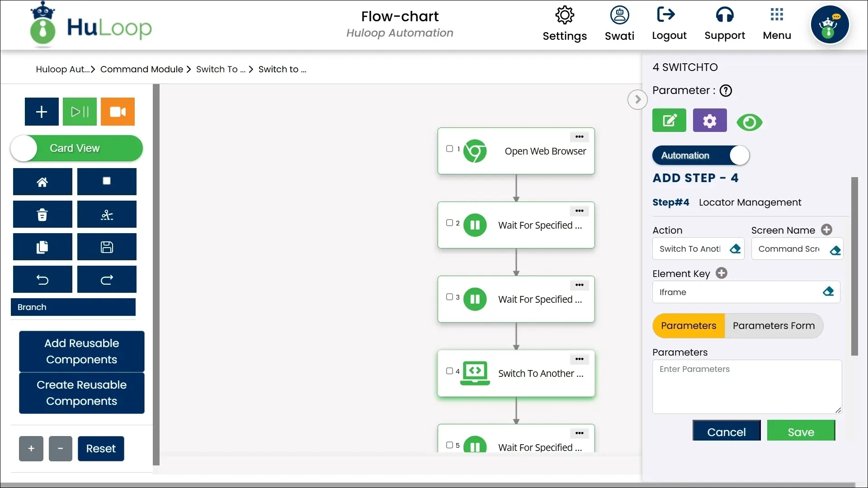Collapse the right panel with chevron arrow
The height and width of the screenshot is (488, 868).
(637, 99)
